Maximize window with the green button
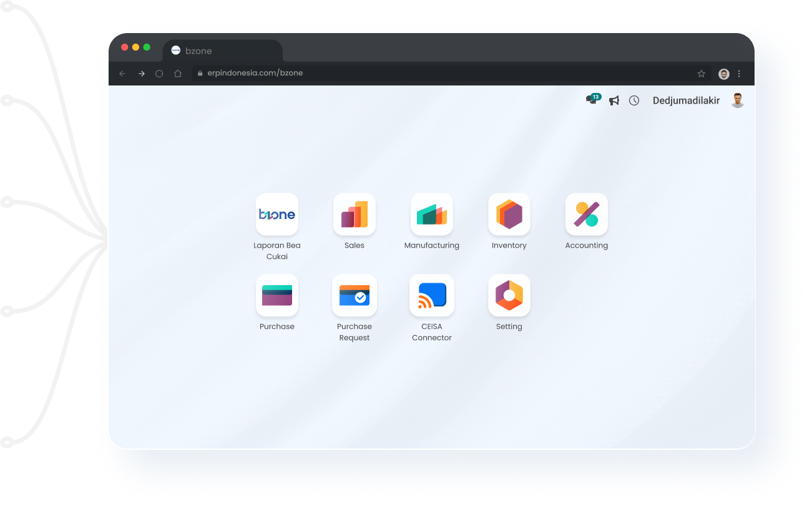Screen dimensions: 812x506 pos(147,47)
